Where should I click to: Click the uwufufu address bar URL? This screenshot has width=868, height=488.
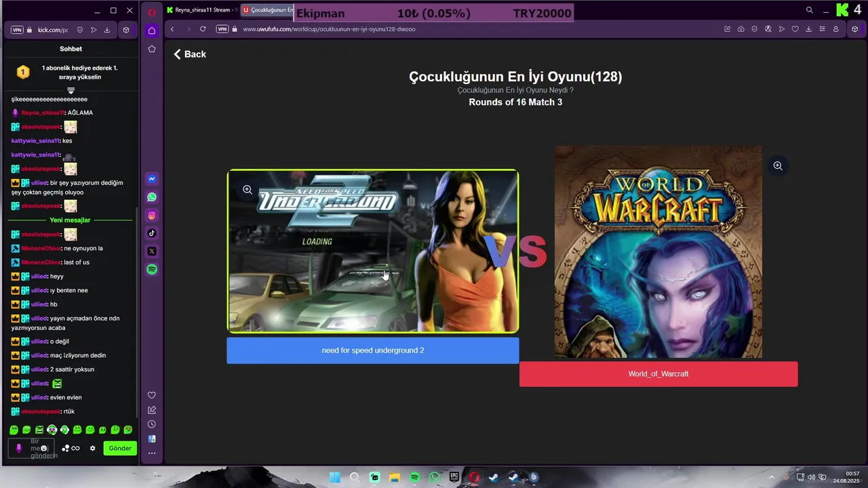click(329, 29)
